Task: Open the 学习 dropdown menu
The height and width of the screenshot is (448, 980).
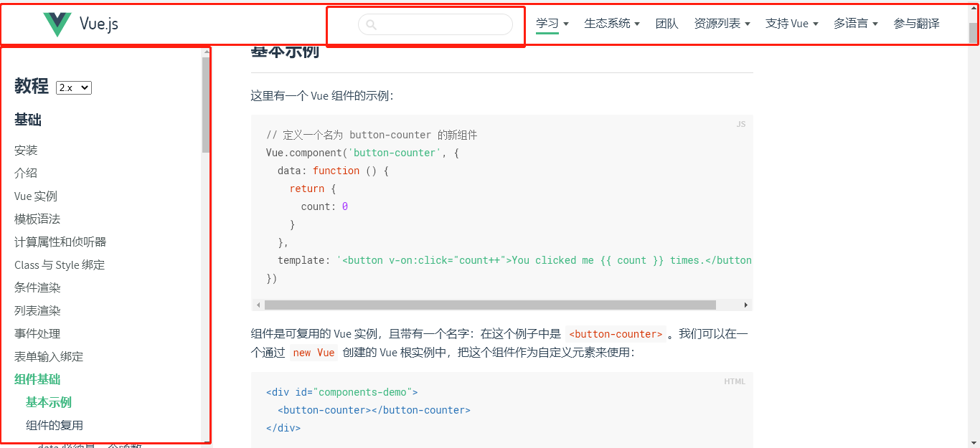Action: 552,24
